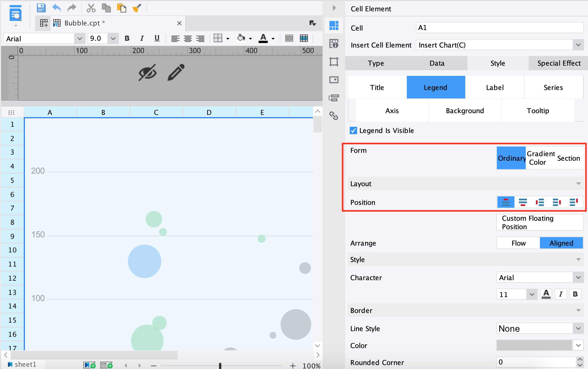The height and width of the screenshot is (369, 588).
Task: Click the hidden-eye icon on chart
Action: coord(147,72)
